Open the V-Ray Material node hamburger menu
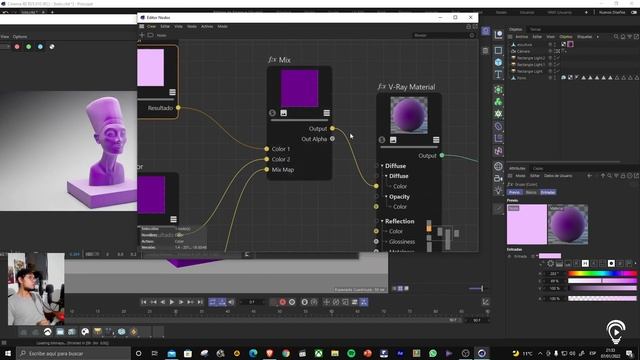Screen dimensions: 640x360 click(x=436, y=140)
